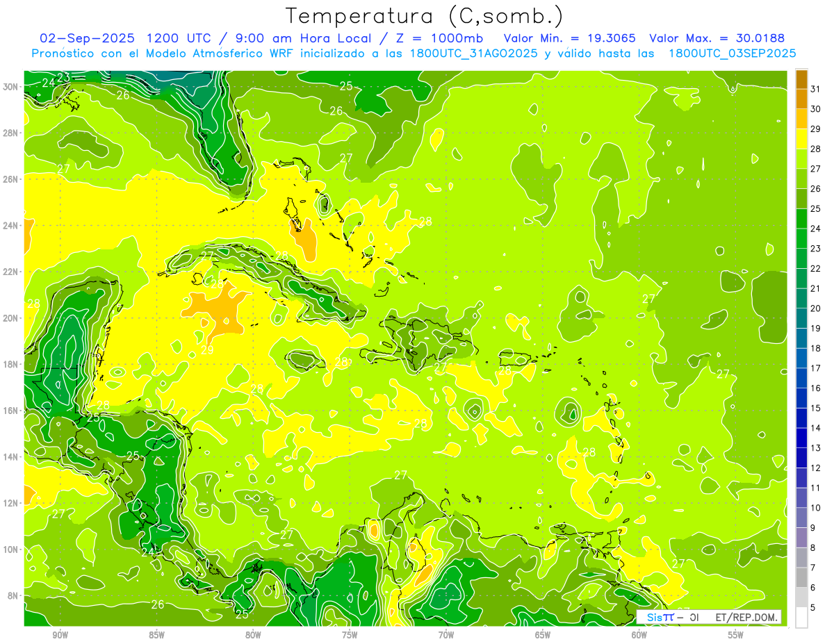Click the 16N latitude axis label
834x644 pixels.
click(x=10, y=411)
